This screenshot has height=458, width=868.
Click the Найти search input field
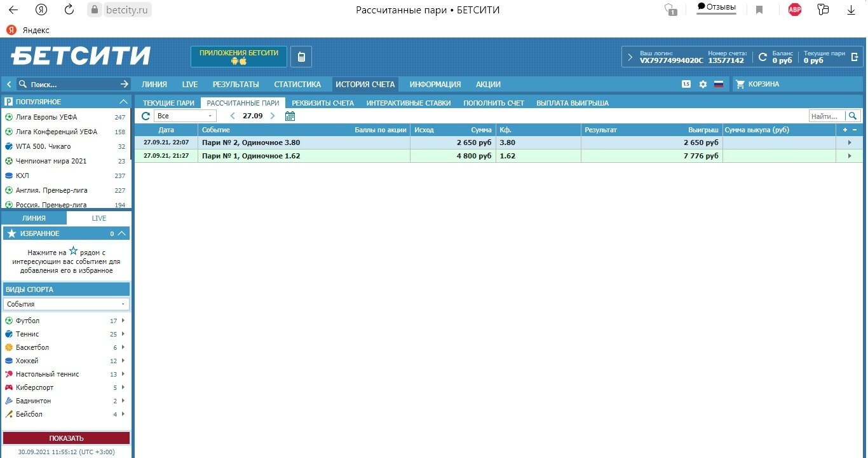point(827,116)
